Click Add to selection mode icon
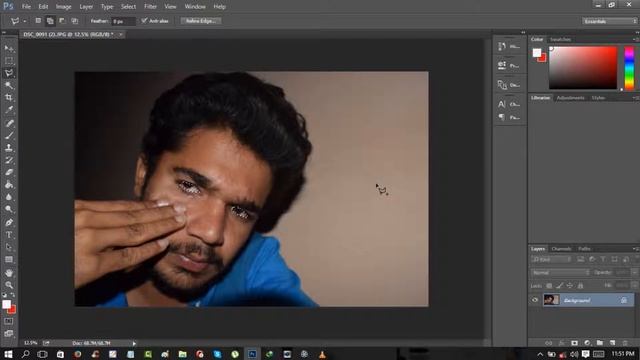Image resolution: width=640 pixels, height=360 pixels. point(50,20)
